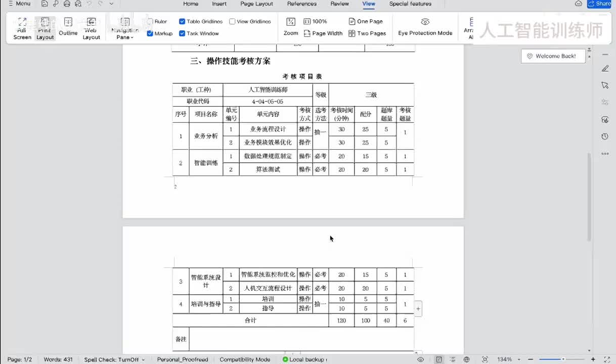
Task: Click the Words: 431 counter
Action: [x=58, y=359]
